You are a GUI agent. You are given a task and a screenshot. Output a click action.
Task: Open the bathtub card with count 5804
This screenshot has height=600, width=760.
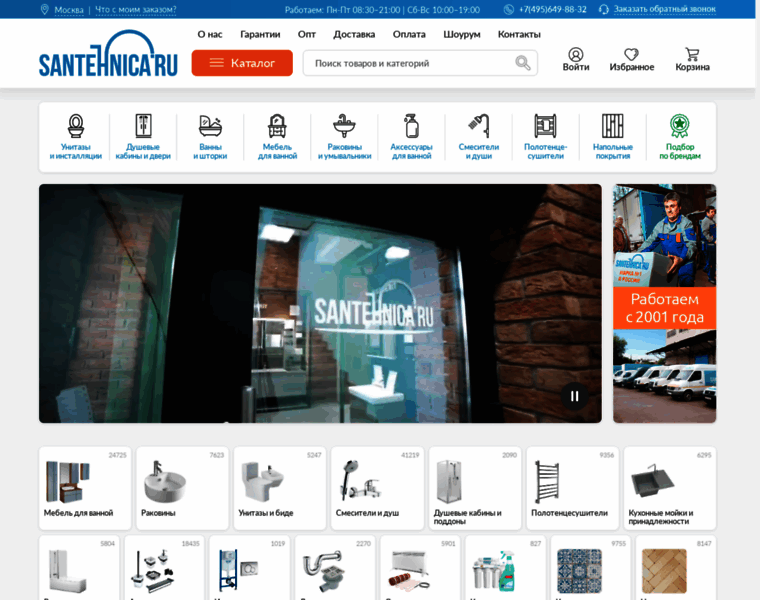(x=79, y=568)
